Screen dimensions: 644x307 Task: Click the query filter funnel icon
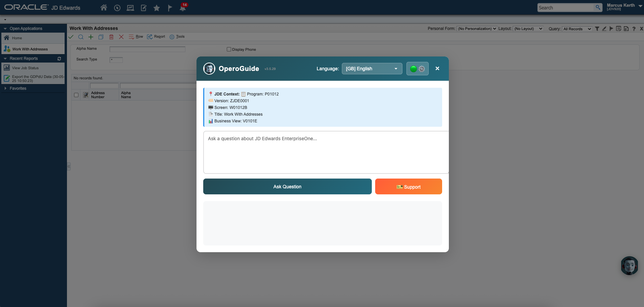pyautogui.click(x=597, y=29)
